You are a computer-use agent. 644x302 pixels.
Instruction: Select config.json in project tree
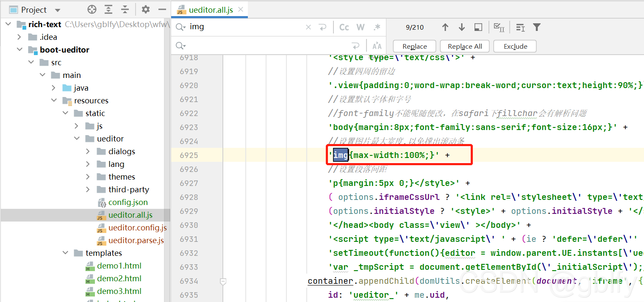(128, 202)
